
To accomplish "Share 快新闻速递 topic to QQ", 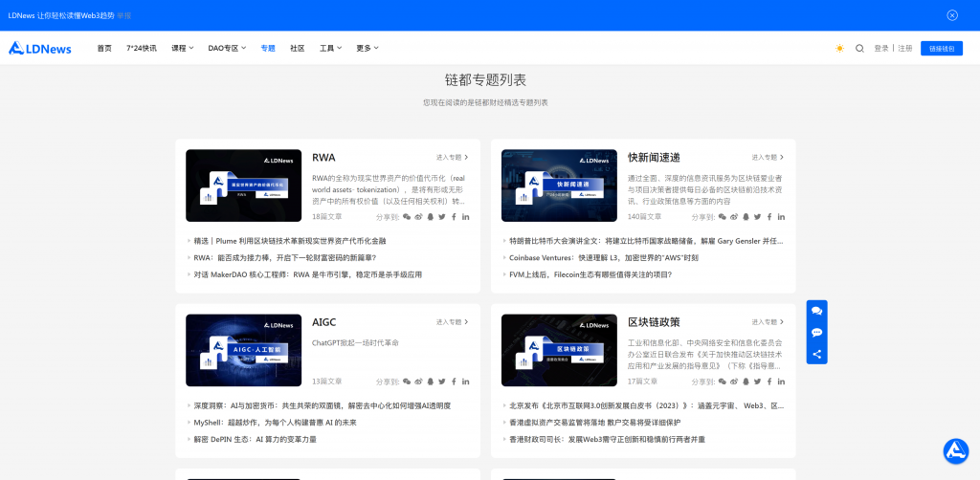I will pos(746,217).
